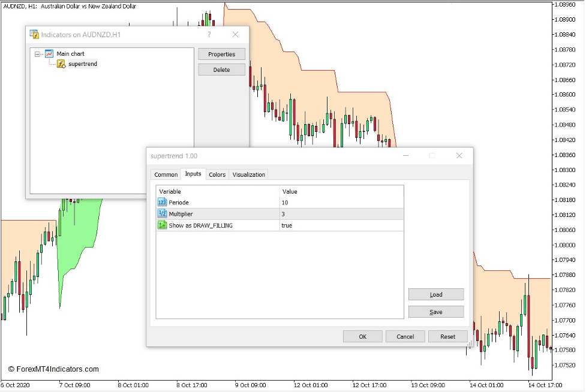
Task: Click the Show as DRAW_FILLING boolean icon
Action: [x=161, y=225]
